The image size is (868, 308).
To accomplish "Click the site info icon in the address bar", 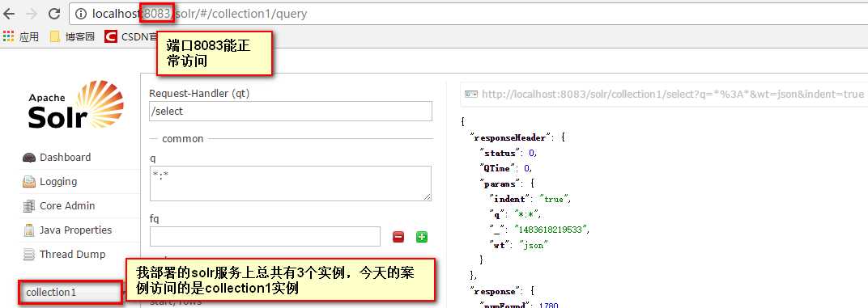I will 81,13.
